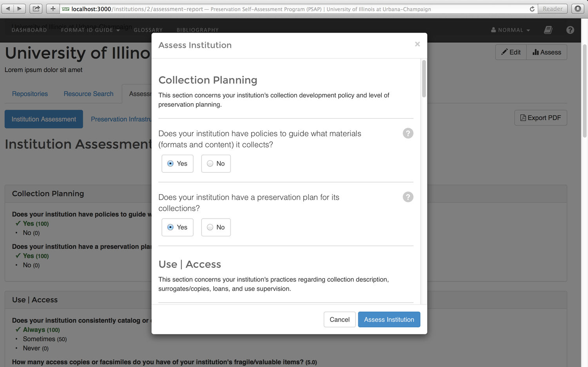Image resolution: width=588 pixels, height=367 pixels.
Task: Select Yes for the preservation plan question
Action: (x=177, y=227)
